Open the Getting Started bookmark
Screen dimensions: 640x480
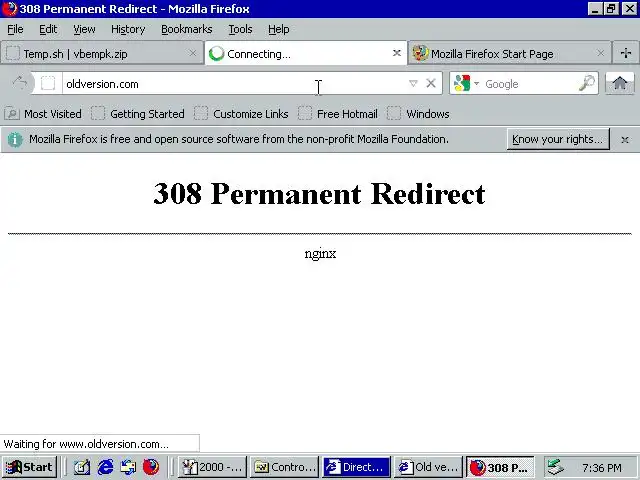138,114
